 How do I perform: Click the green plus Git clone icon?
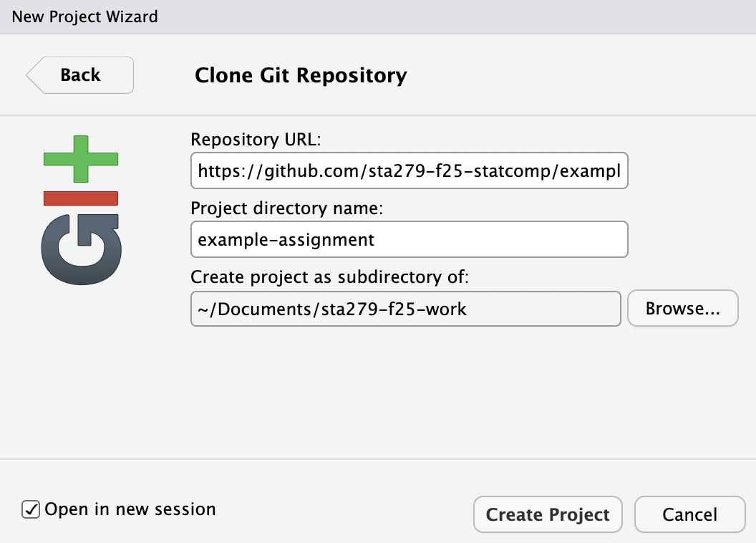[x=81, y=159]
